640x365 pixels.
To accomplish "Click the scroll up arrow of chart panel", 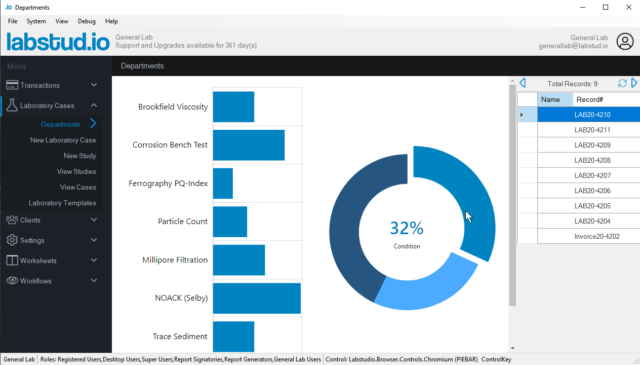I will pos(513,81).
